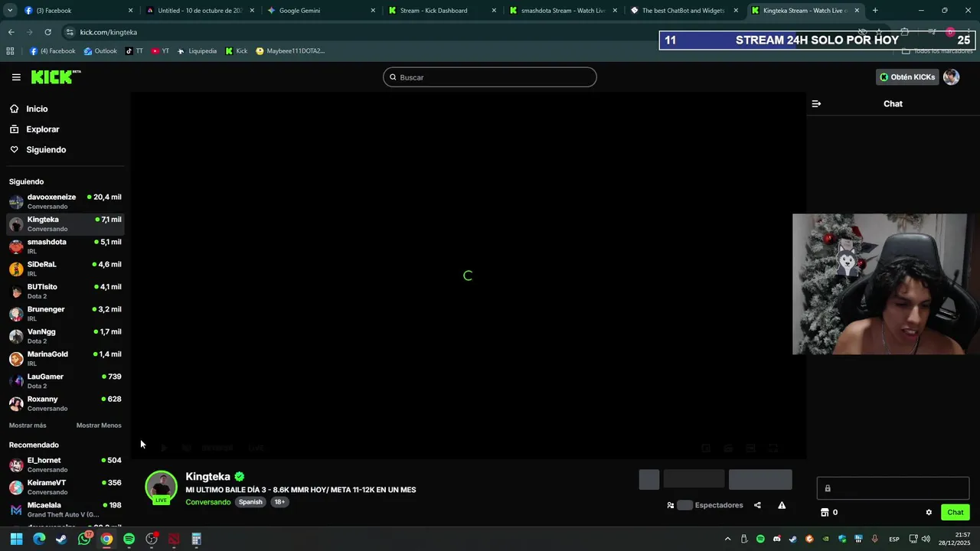Expand the list with Mostrar más
The height and width of the screenshot is (551, 980).
pyautogui.click(x=28, y=425)
